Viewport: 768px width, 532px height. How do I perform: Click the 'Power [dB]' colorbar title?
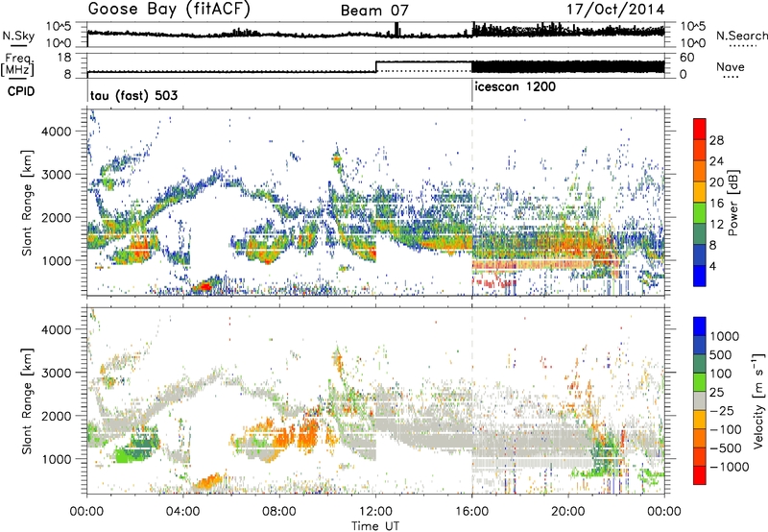pos(733,203)
